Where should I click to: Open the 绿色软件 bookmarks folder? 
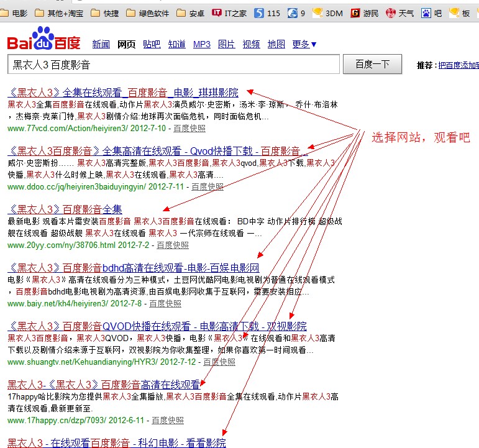tap(148, 13)
